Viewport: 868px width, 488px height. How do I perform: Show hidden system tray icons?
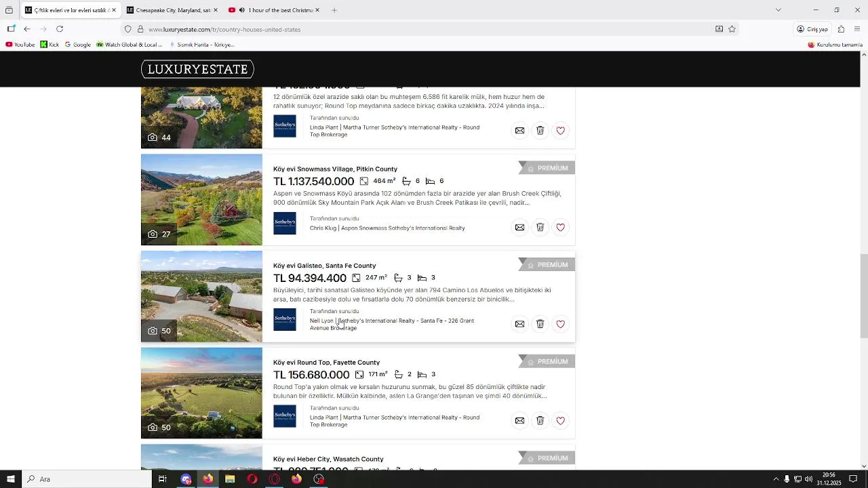776,479
